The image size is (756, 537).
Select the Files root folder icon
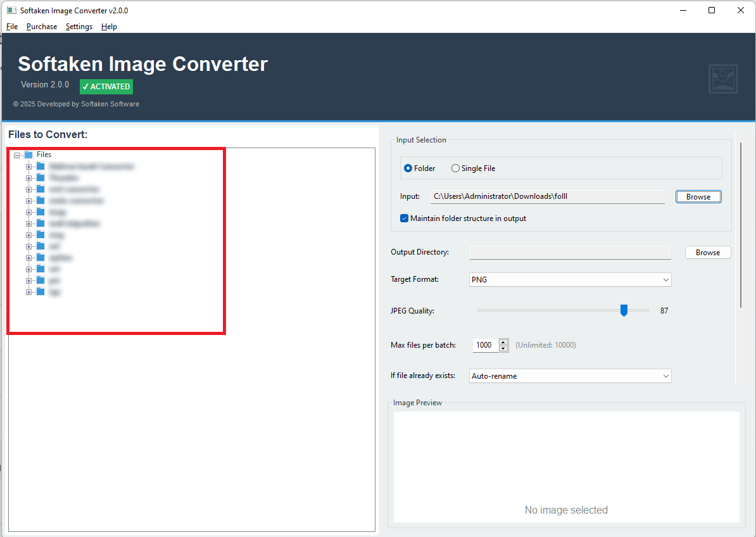click(28, 155)
